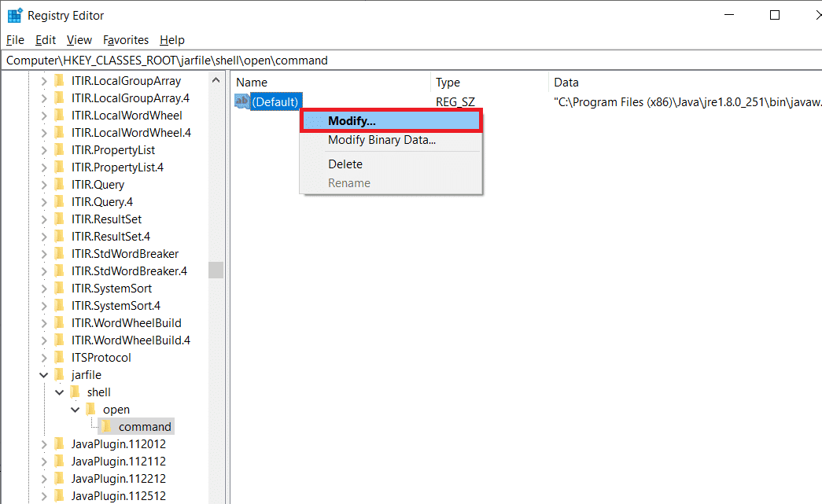The image size is (822, 504).
Task: Click folder icon next to JavaPlugin.112212
Action: tap(60, 478)
